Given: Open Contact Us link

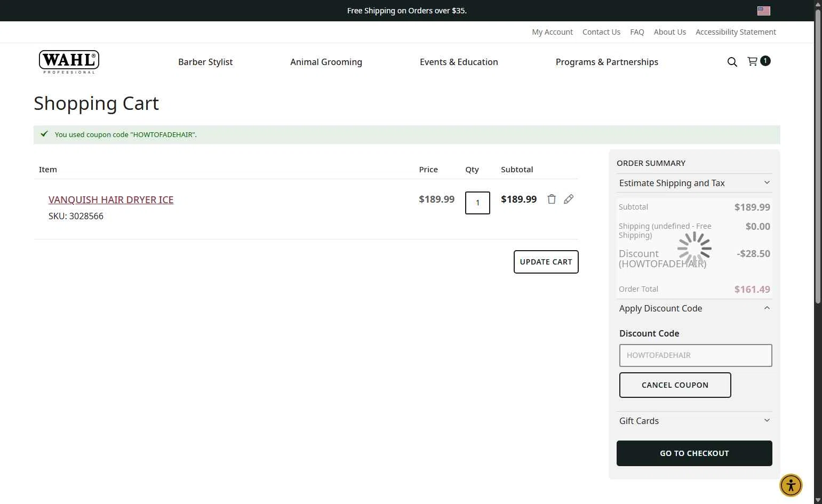Looking at the screenshot, I should point(601,32).
